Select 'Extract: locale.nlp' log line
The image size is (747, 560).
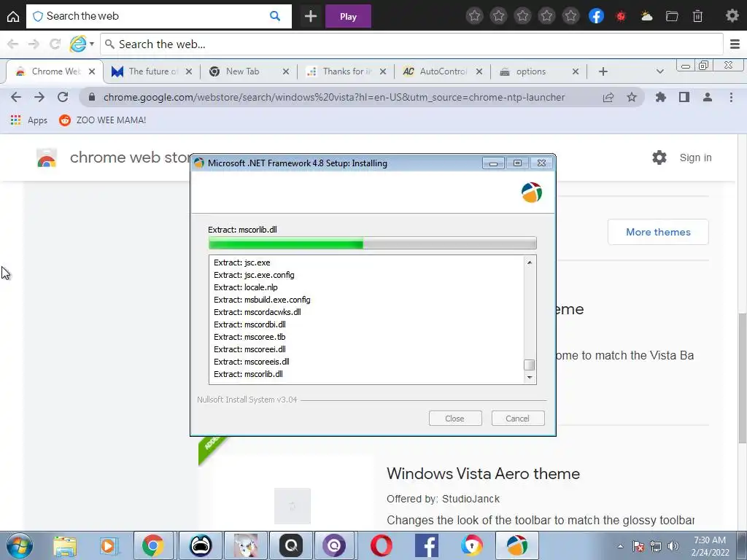[x=246, y=287]
